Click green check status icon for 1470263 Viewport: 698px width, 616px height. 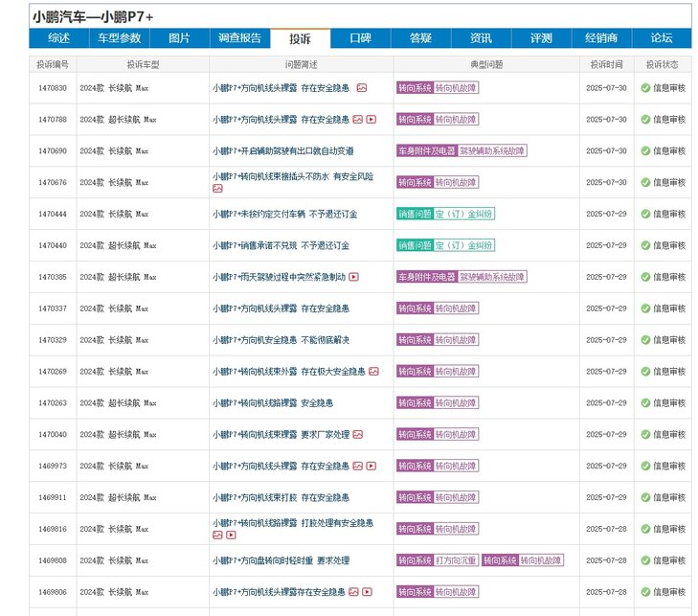(x=645, y=403)
